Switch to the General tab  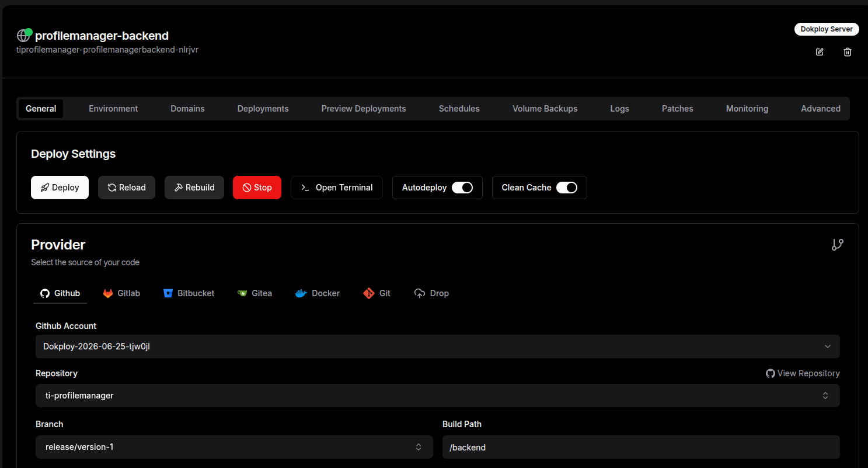tap(41, 109)
